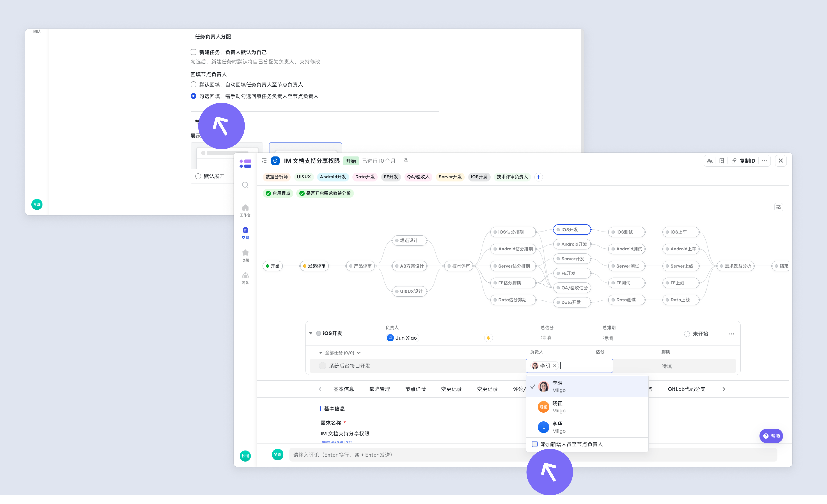827x504 pixels.
Task: Open search from the left sidebar
Action: (245, 185)
